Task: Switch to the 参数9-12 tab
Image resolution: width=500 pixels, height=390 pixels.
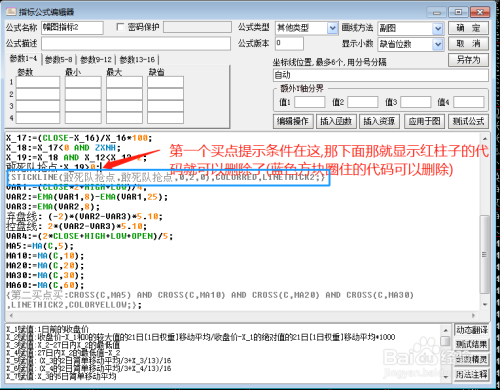Action: coord(96,60)
